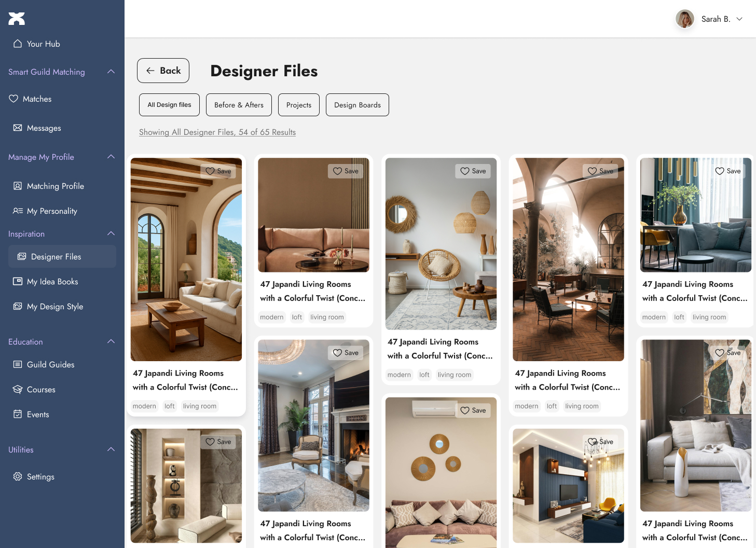
Task: Open Events page
Action: click(x=62, y=414)
